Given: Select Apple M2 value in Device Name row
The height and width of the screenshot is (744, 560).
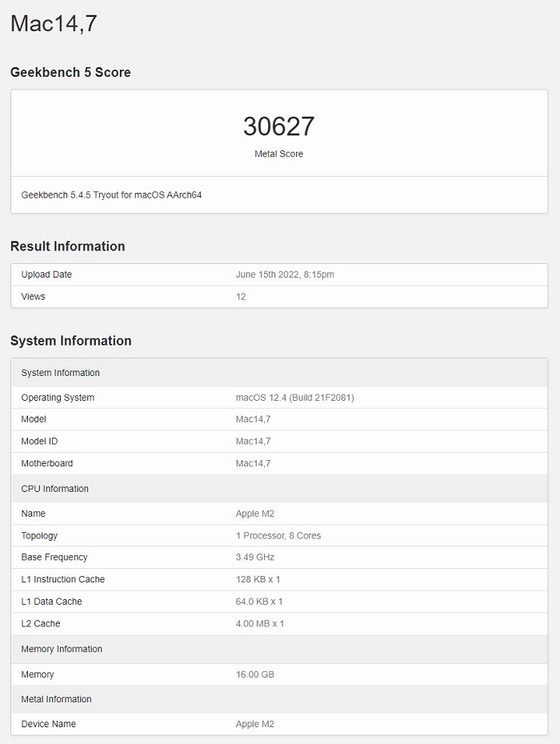Looking at the screenshot, I should (x=255, y=724).
